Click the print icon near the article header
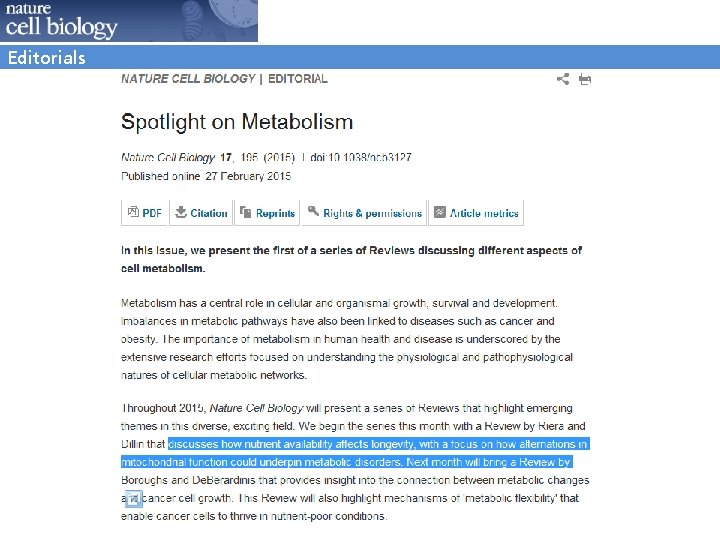Image resolution: width=720 pixels, height=540 pixels. 584,79
